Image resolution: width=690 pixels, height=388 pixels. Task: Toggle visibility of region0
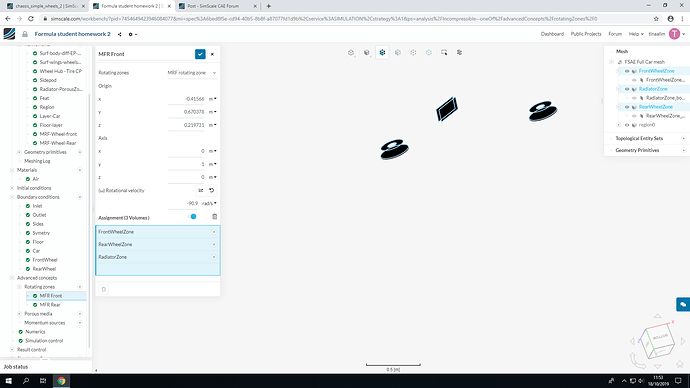coord(627,125)
